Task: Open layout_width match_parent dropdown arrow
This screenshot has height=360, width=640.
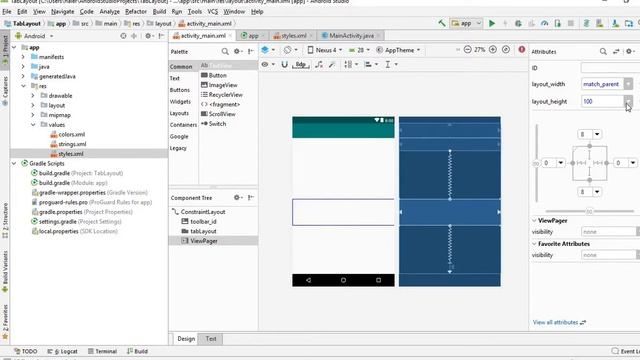Action: click(x=628, y=84)
